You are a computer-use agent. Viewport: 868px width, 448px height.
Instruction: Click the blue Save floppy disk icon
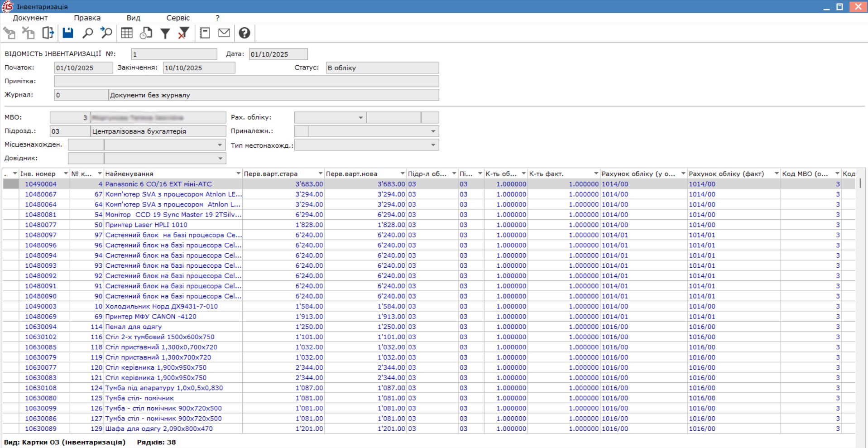(68, 33)
